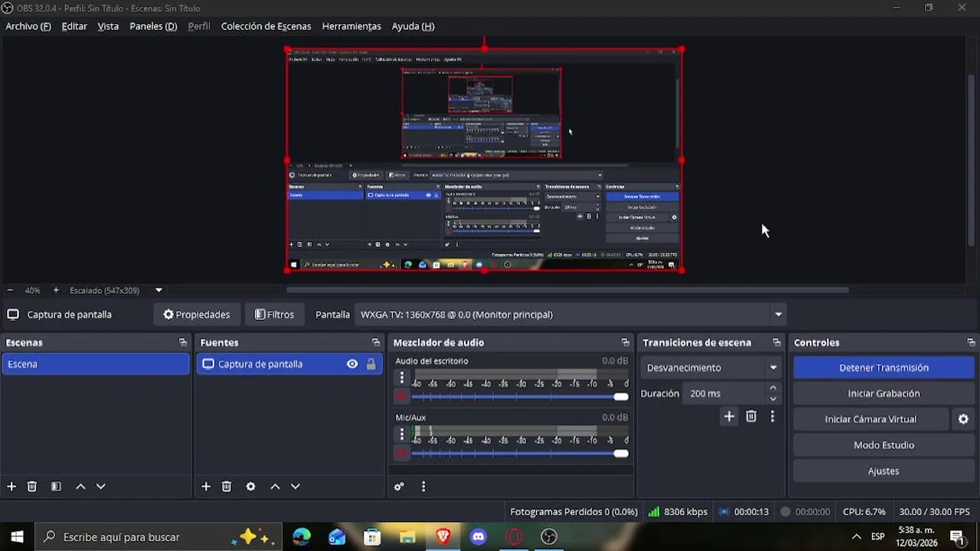980x551 pixels.
Task: Select Captura de pantalla source row
Action: click(289, 364)
